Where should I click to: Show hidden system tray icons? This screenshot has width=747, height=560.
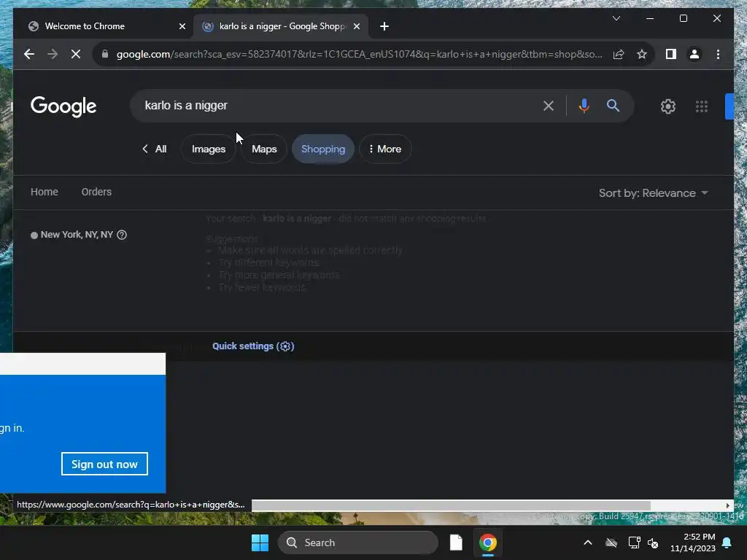click(x=588, y=542)
